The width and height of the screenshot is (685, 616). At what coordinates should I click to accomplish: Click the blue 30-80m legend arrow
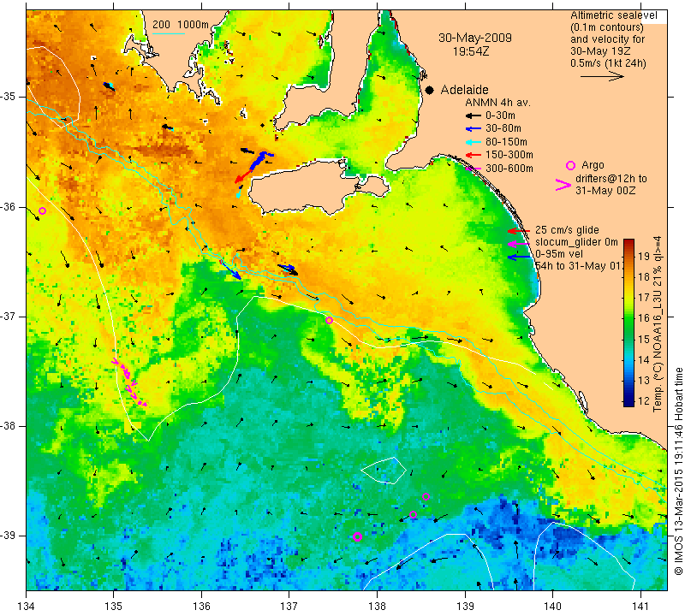(473, 129)
